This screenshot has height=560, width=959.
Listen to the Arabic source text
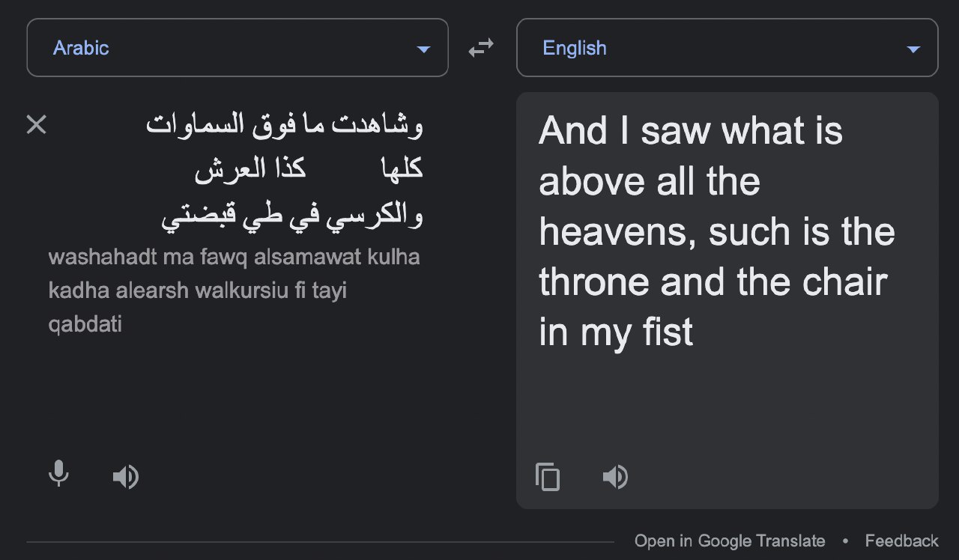point(125,476)
